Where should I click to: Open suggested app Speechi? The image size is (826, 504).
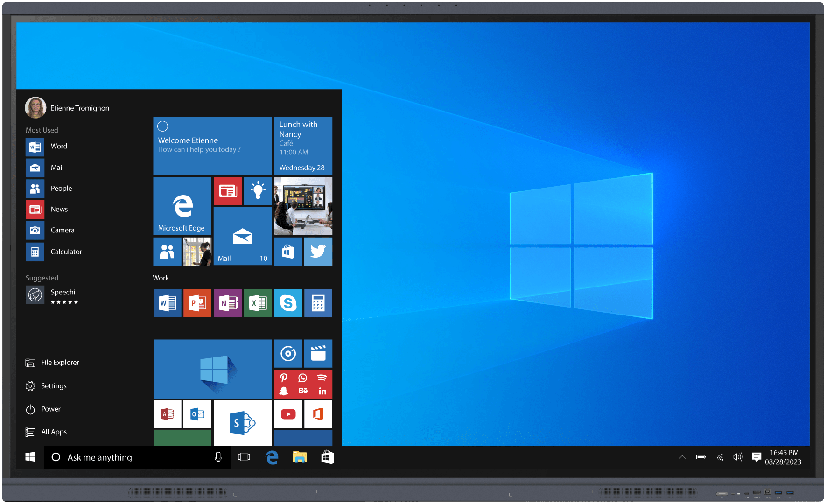click(x=52, y=295)
